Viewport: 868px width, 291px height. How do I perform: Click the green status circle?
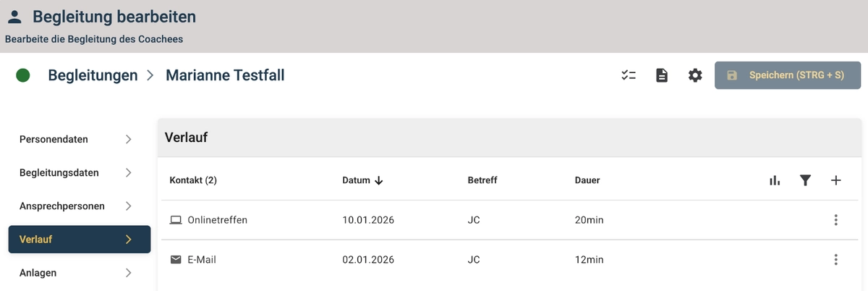coord(23,75)
